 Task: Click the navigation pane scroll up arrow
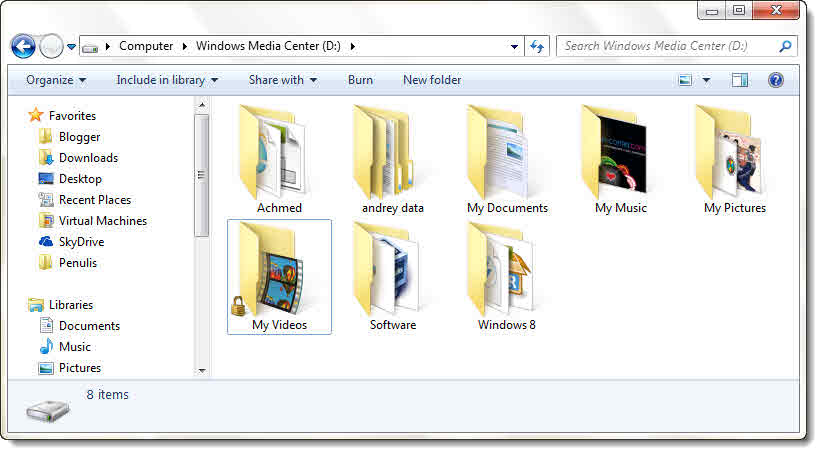click(202, 105)
